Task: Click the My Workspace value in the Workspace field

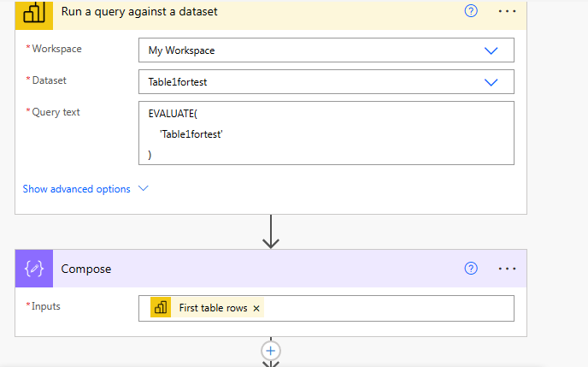Action: (x=182, y=50)
